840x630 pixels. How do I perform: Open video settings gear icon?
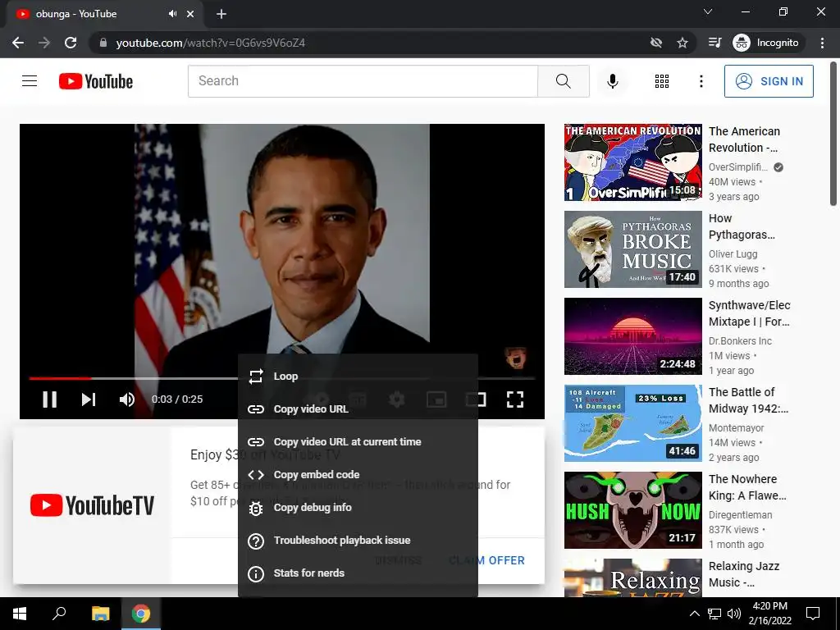pyautogui.click(x=396, y=399)
